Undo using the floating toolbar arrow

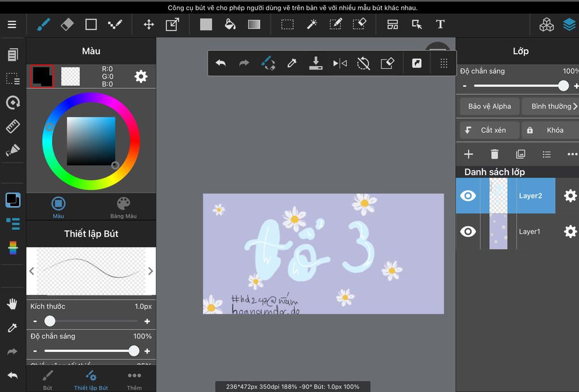coord(221,63)
